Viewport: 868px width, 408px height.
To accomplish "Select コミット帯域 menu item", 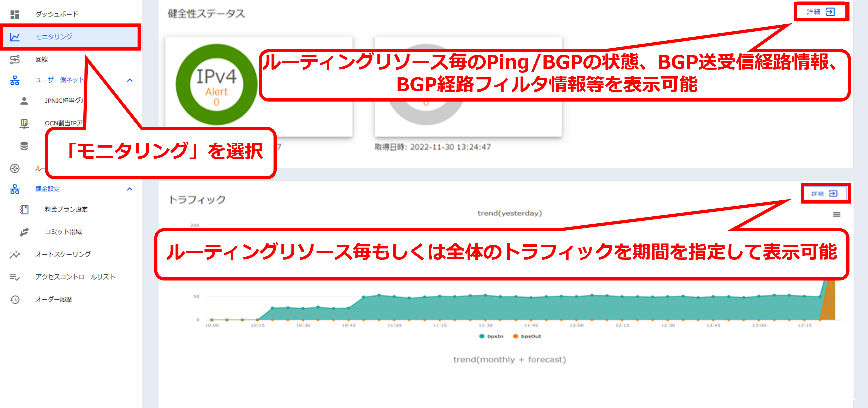I will point(63,232).
